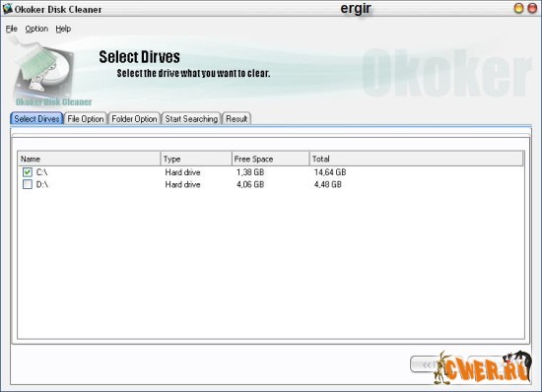This screenshot has width=542, height=392.
Task: Switch to the Select Dirves tab
Action: pyautogui.click(x=36, y=118)
